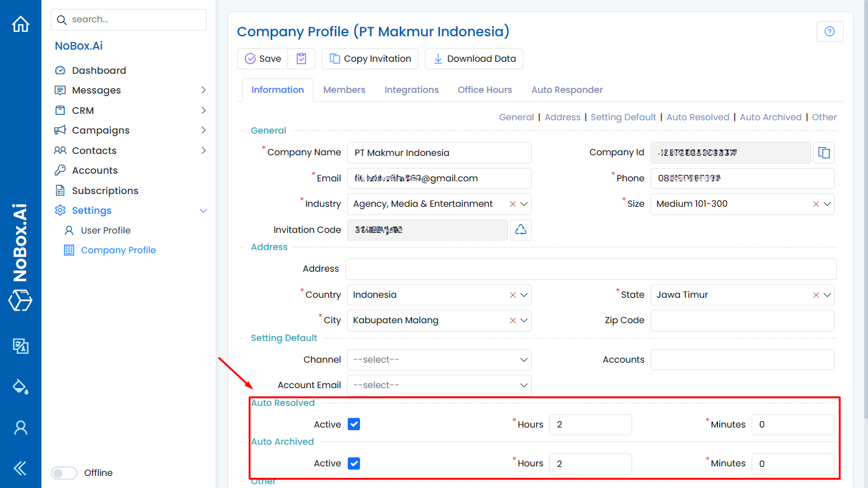868x488 pixels.
Task: Switch to the Office Hours tab
Action: 485,90
